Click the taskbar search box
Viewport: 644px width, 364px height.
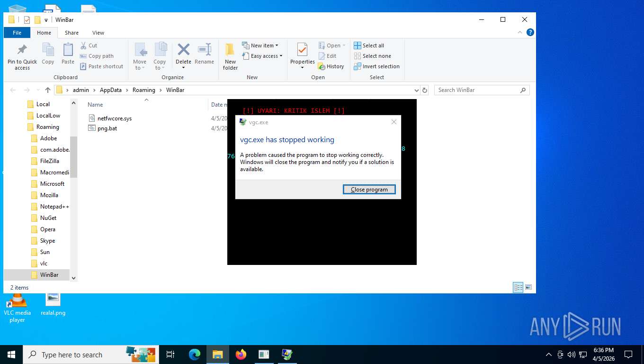coord(90,355)
